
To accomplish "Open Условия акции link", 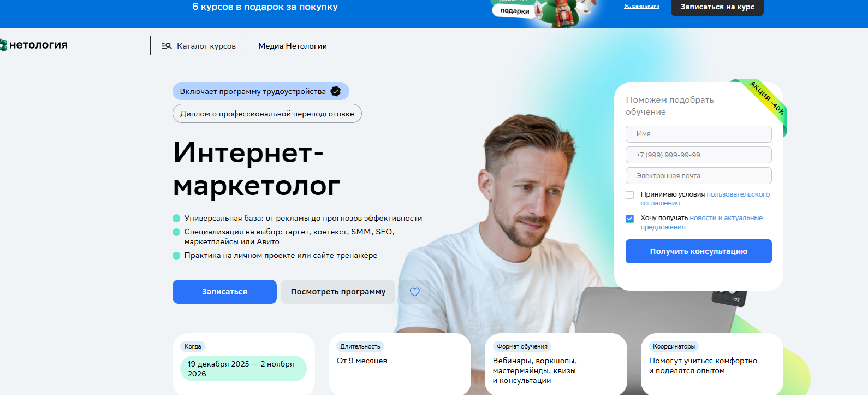I will point(641,6).
